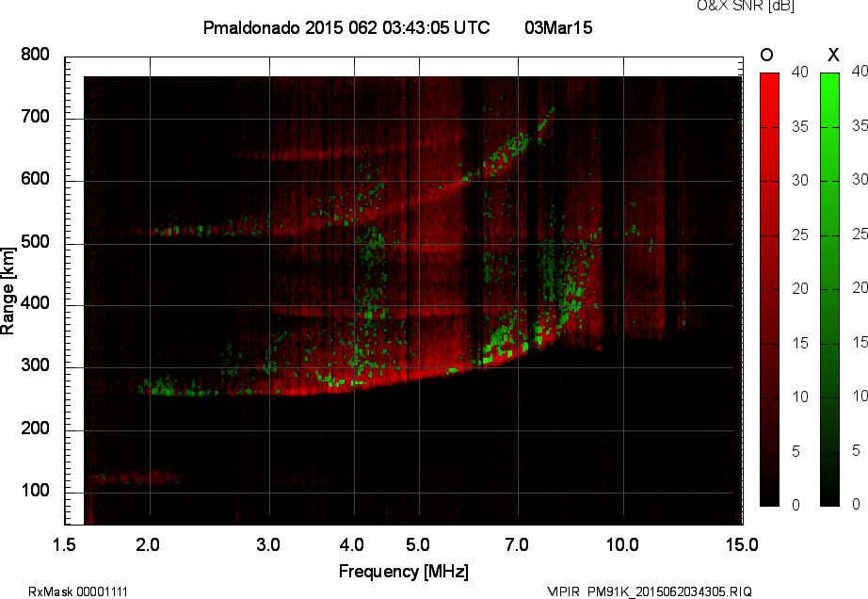This screenshot has height=599, width=868.
Task: Click the 500 range tick label
Action: [x=35, y=241]
